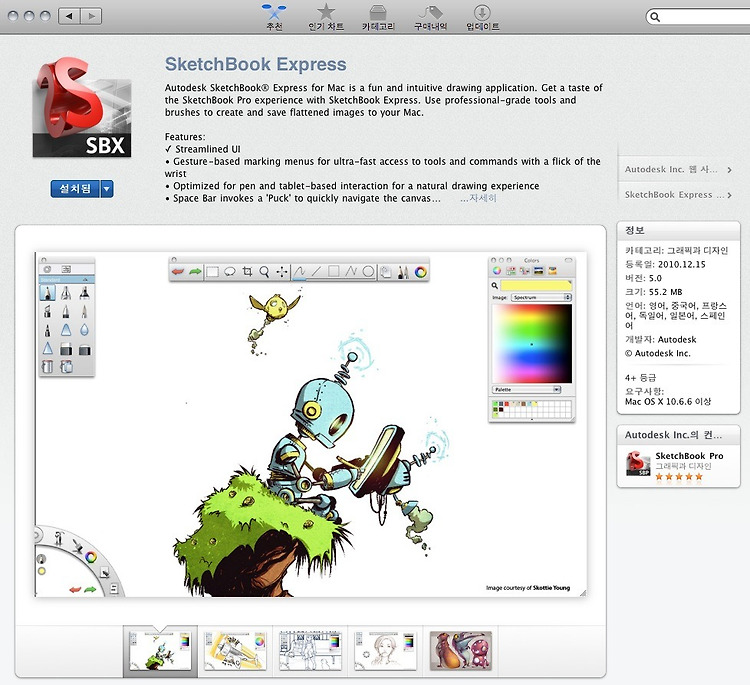Click the main robot screenshot preview
The height and width of the screenshot is (685, 750).
point(311,424)
